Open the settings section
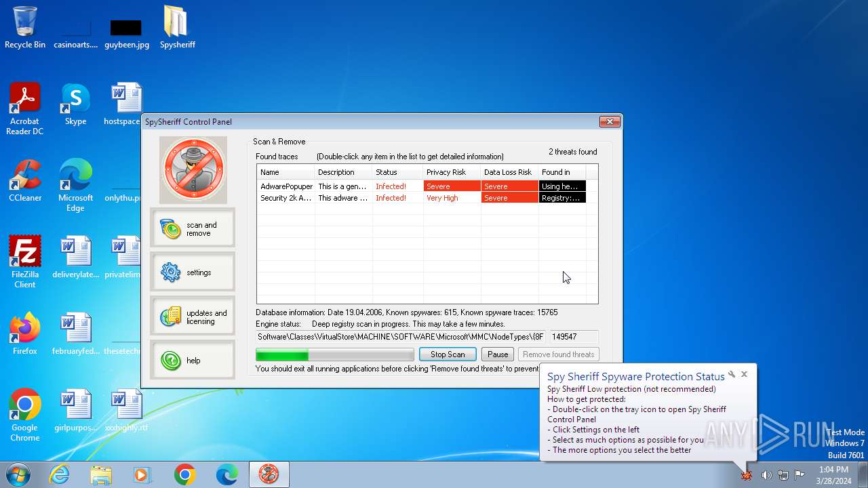Screen dimensions: 868x488 pos(193,272)
